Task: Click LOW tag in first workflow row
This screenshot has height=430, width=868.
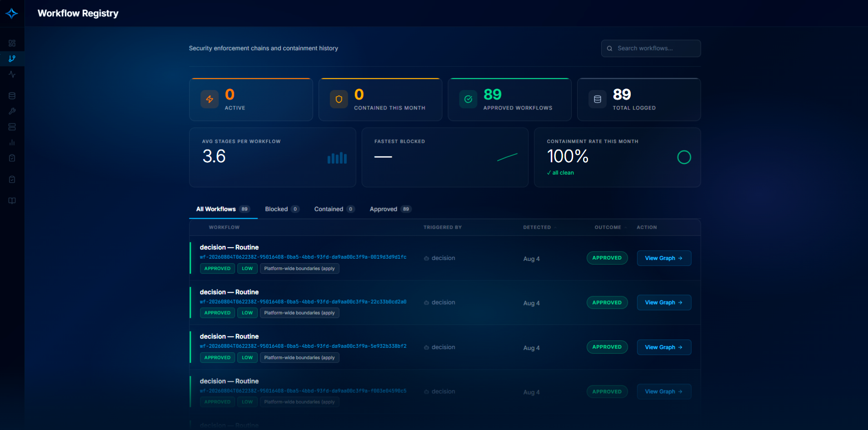Action: (247, 269)
